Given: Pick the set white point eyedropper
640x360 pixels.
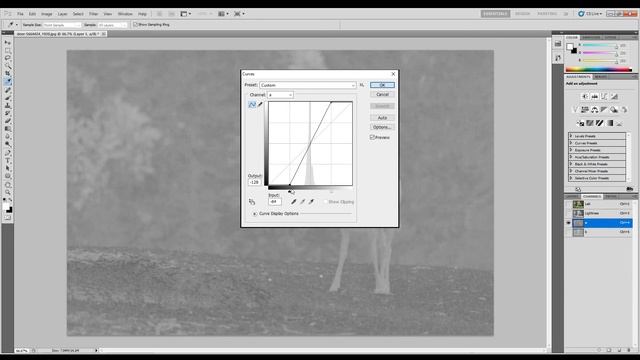Looking at the screenshot, I should 311,202.
